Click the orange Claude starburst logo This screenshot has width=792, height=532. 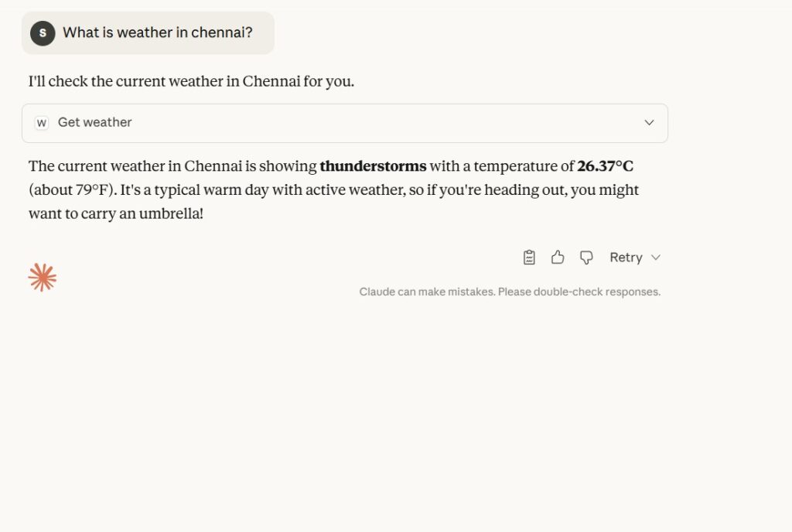[x=43, y=277]
